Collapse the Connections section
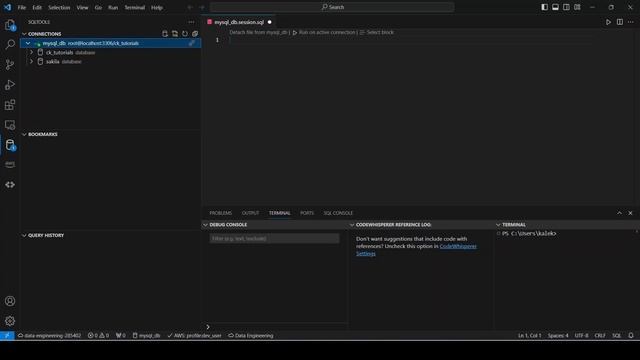Screen dimensions: 640x360 24,34
